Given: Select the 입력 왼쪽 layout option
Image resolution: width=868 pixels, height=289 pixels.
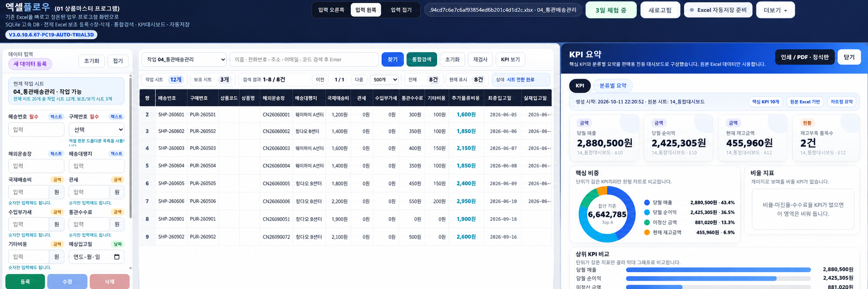Looking at the screenshot, I should [x=366, y=10].
